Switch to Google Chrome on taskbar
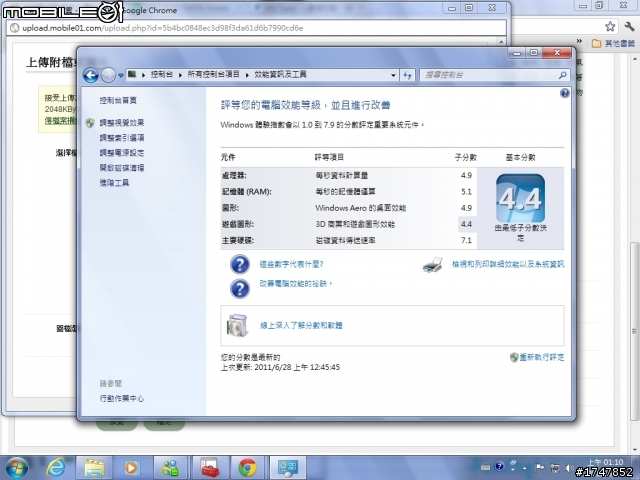The image size is (640, 480). (x=248, y=468)
